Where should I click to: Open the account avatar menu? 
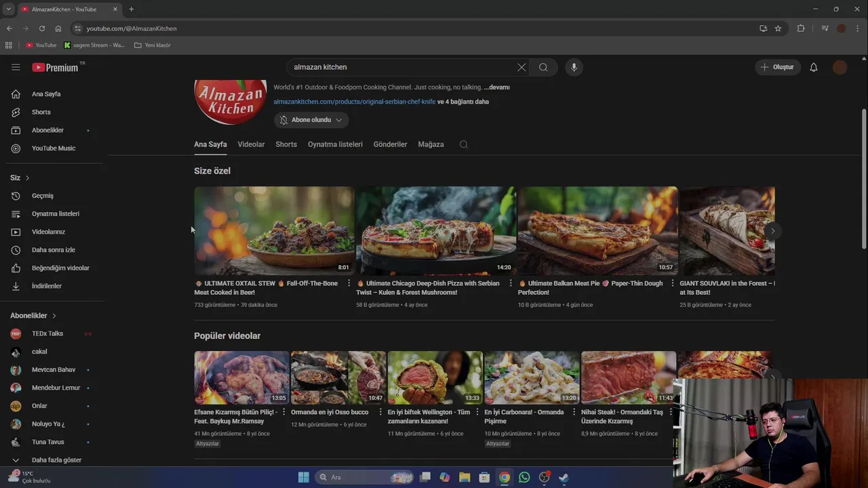pyautogui.click(x=840, y=67)
